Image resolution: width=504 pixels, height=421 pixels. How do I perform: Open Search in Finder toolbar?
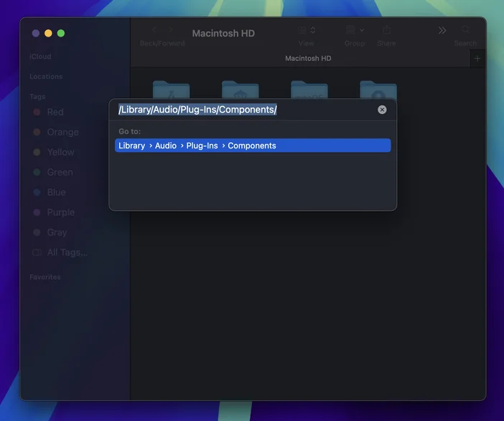465,30
